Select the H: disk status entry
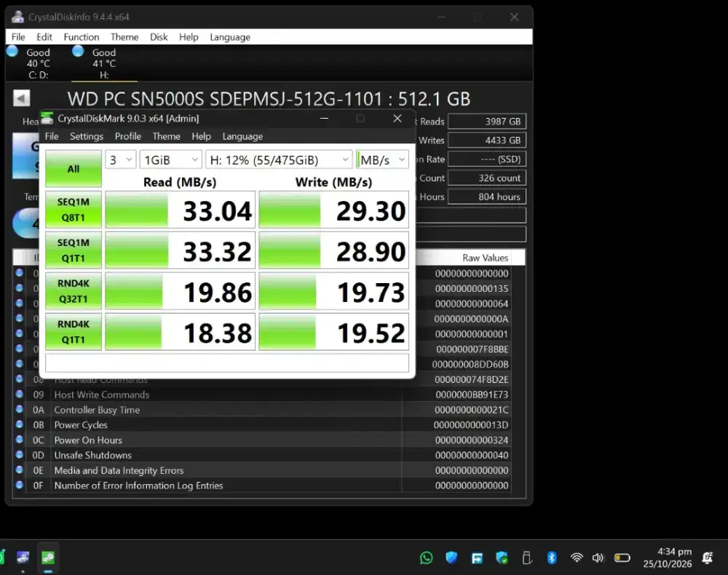The height and width of the screenshot is (575, 728). (103, 63)
